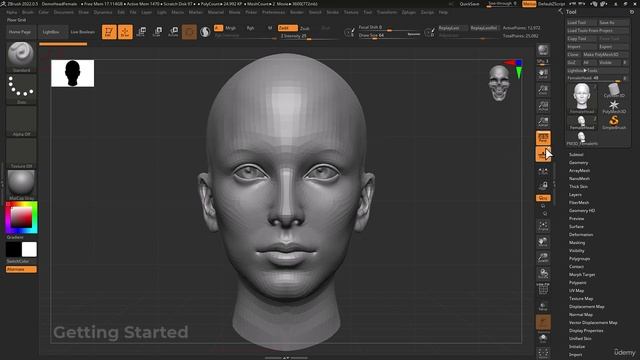Viewport: 640px width, 360px height.
Task: Expand the Deformation subpalette
Action: (581, 235)
